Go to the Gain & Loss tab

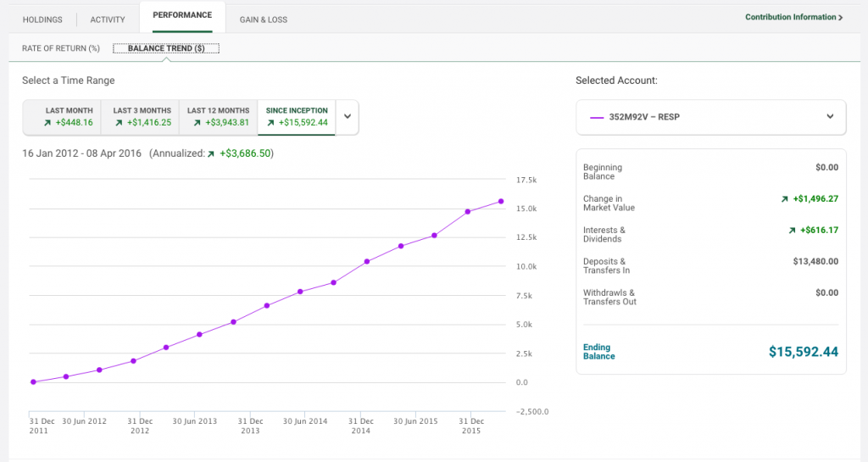point(264,19)
